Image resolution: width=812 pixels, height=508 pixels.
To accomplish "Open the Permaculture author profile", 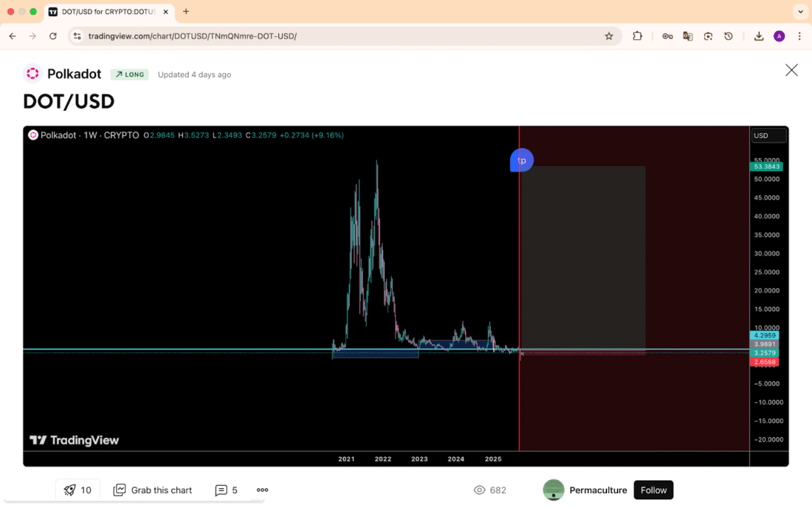I will 598,490.
